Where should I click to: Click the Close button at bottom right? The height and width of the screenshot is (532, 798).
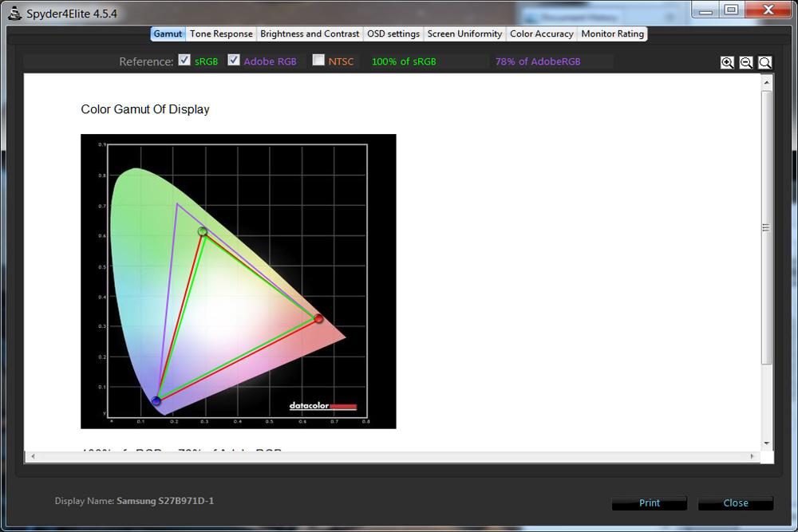736,503
